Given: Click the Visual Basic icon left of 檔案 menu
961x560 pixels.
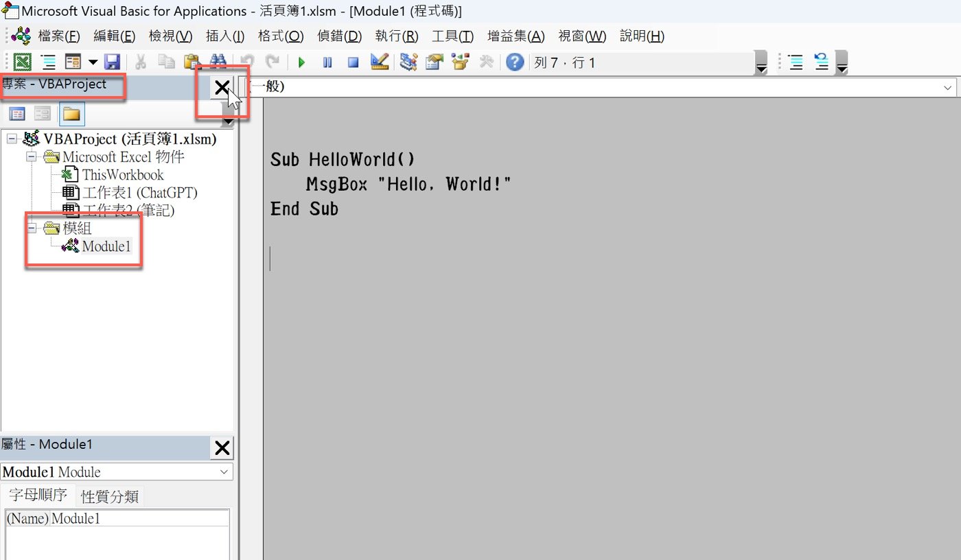Looking at the screenshot, I should point(21,36).
